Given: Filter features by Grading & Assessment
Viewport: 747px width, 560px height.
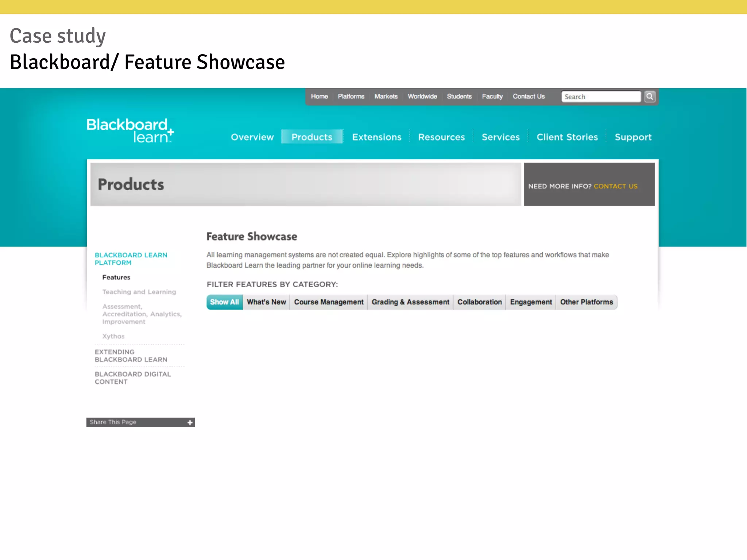Looking at the screenshot, I should pos(410,302).
